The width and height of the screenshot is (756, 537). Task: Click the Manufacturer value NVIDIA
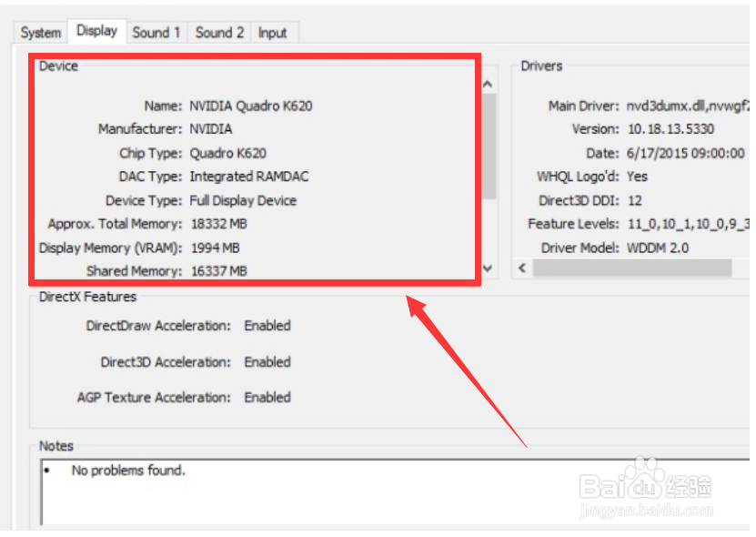(x=211, y=129)
